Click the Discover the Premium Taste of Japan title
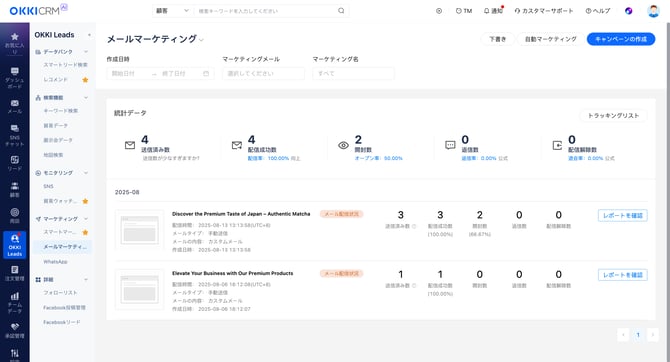 (x=241, y=214)
